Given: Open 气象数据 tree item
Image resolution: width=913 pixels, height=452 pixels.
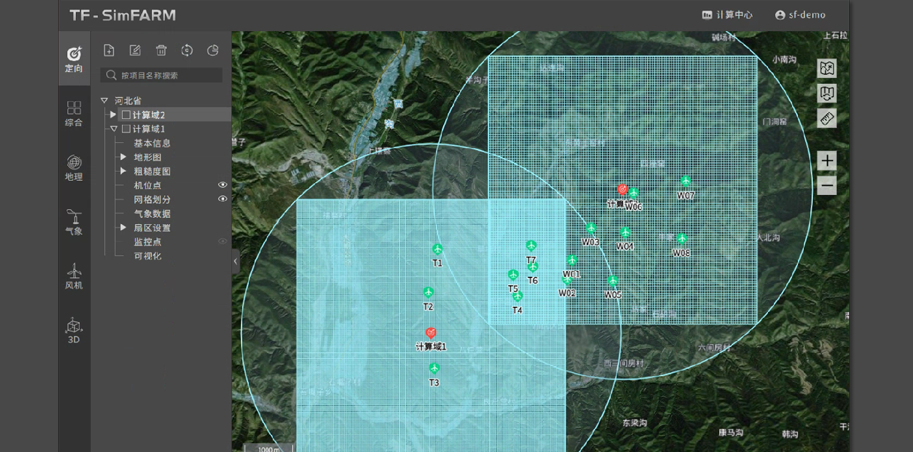Looking at the screenshot, I should [x=152, y=214].
